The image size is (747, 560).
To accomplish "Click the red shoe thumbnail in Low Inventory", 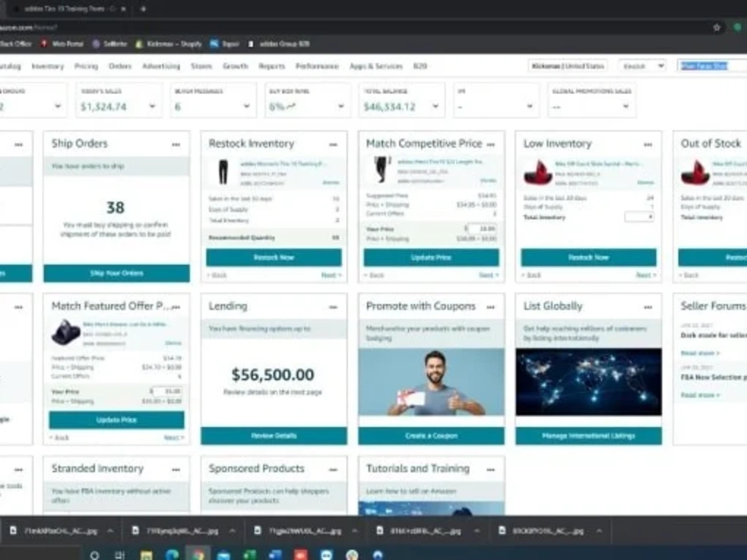I will 538,172.
